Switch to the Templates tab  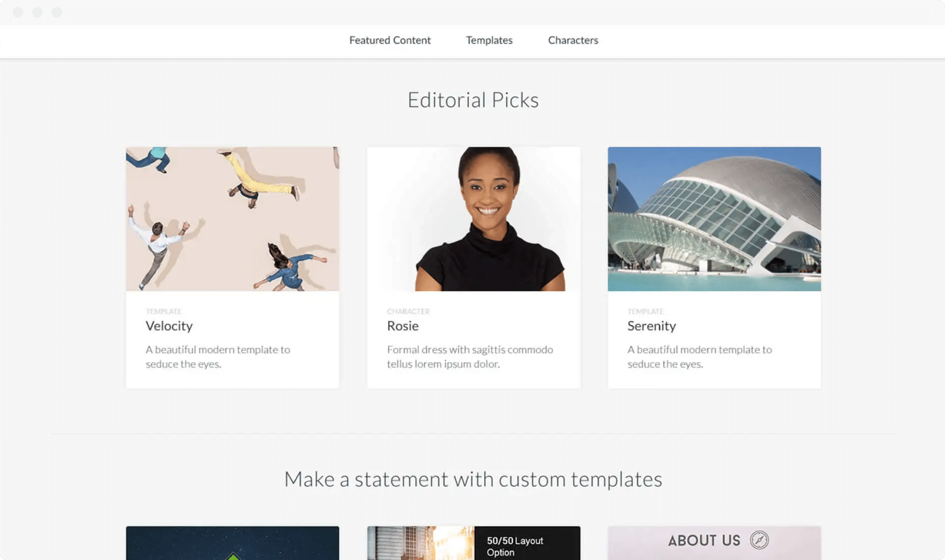[x=489, y=40]
